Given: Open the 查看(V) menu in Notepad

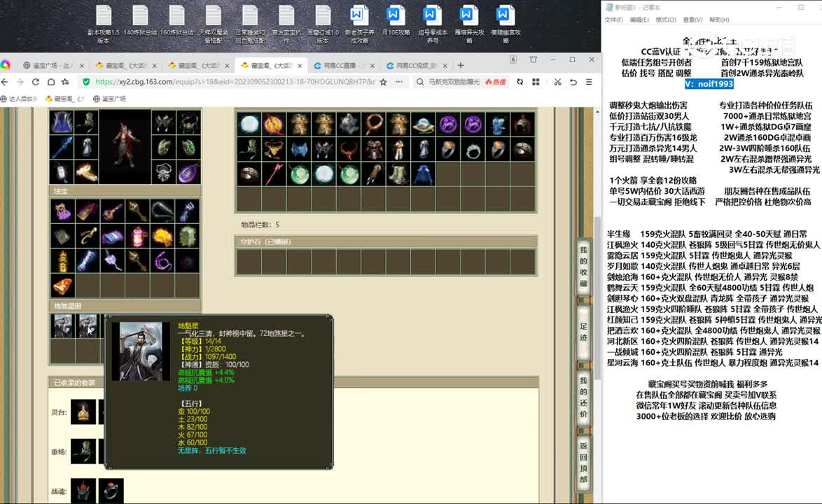Looking at the screenshot, I should (692, 20).
